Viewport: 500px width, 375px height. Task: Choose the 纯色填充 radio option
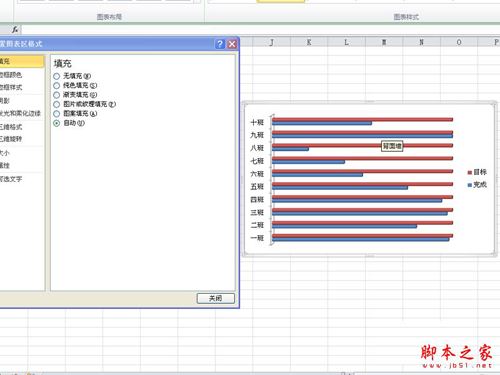(57, 86)
